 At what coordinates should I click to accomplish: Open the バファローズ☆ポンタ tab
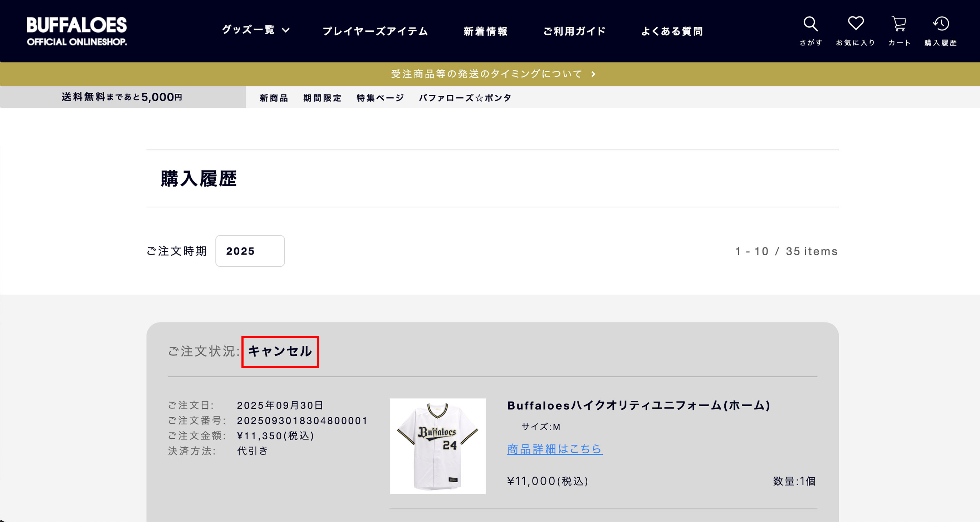click(x=465, y=98)
